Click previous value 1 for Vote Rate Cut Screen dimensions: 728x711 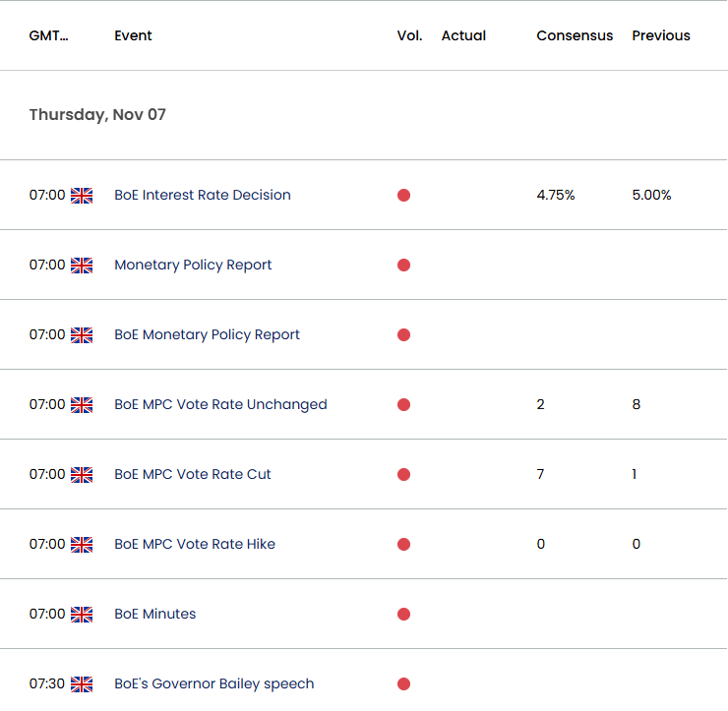(x=635, y=474)
